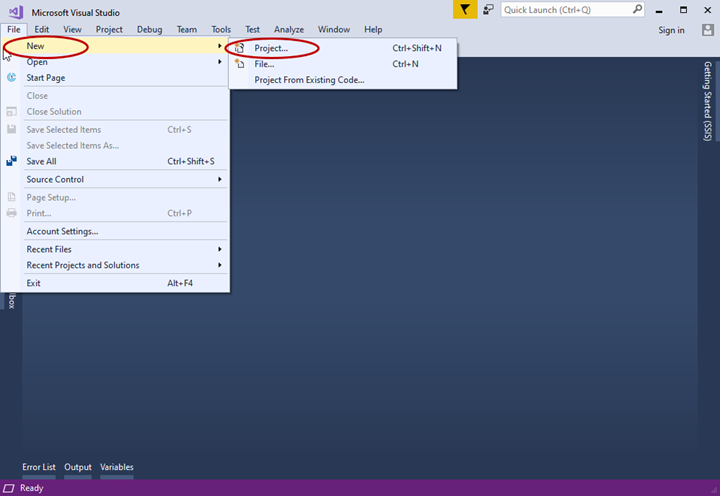Click the Save All disk icon
The height and width of the screenshot is (496, 720).
coord(11,161)
